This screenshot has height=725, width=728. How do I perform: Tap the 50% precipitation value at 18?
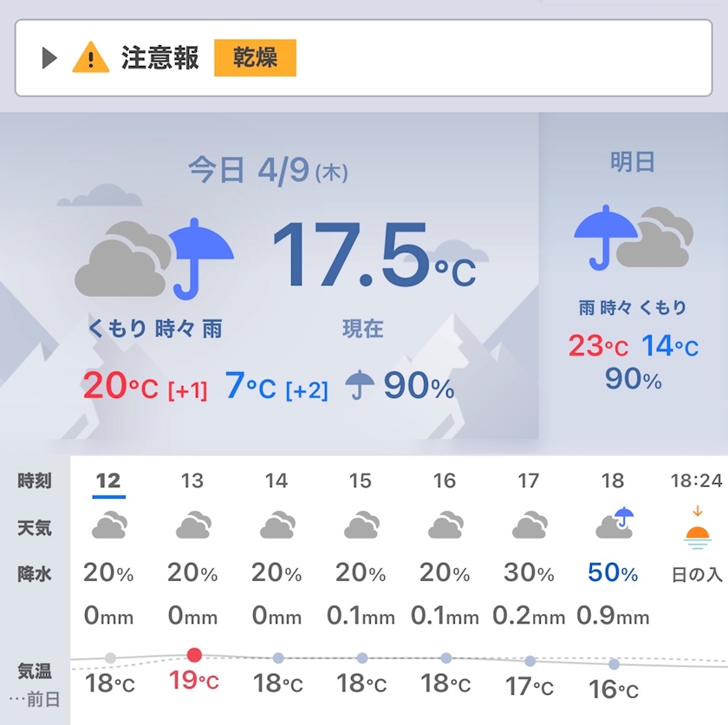tap(613, 572)
